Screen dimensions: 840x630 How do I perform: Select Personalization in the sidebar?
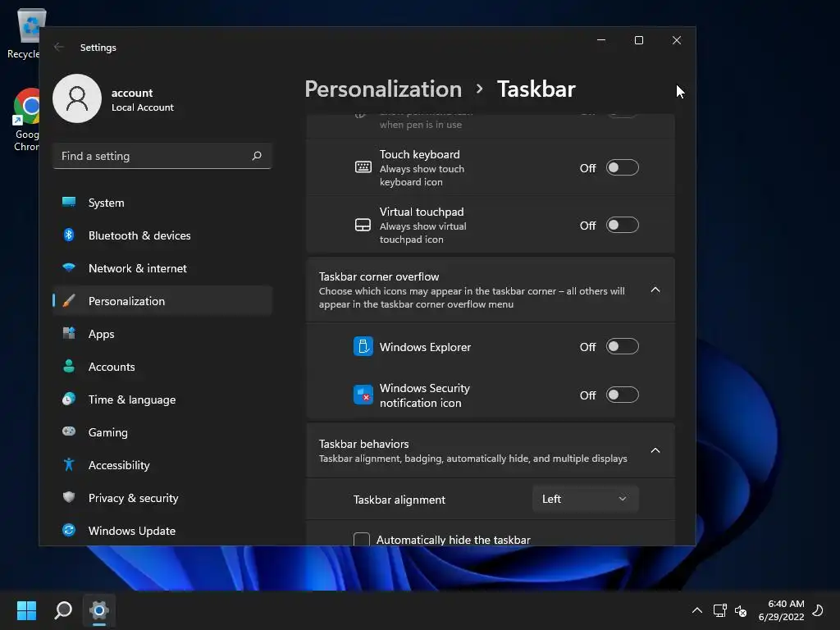point(162,300)
